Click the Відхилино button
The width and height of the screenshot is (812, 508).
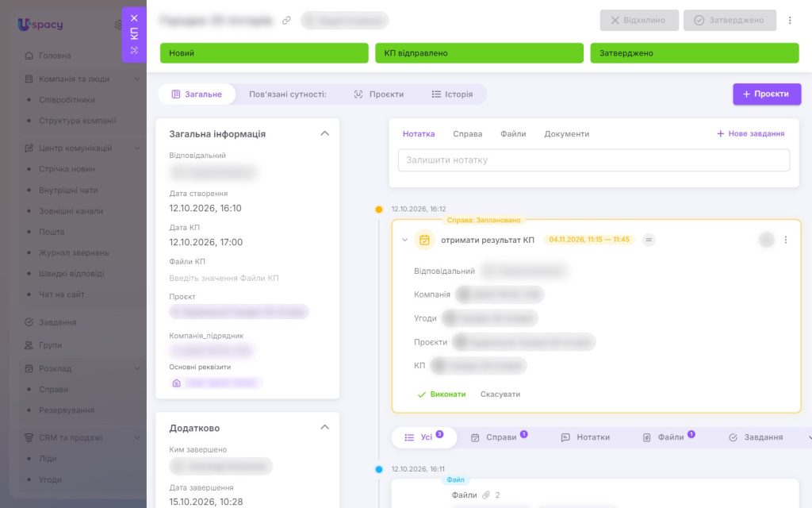639,20
